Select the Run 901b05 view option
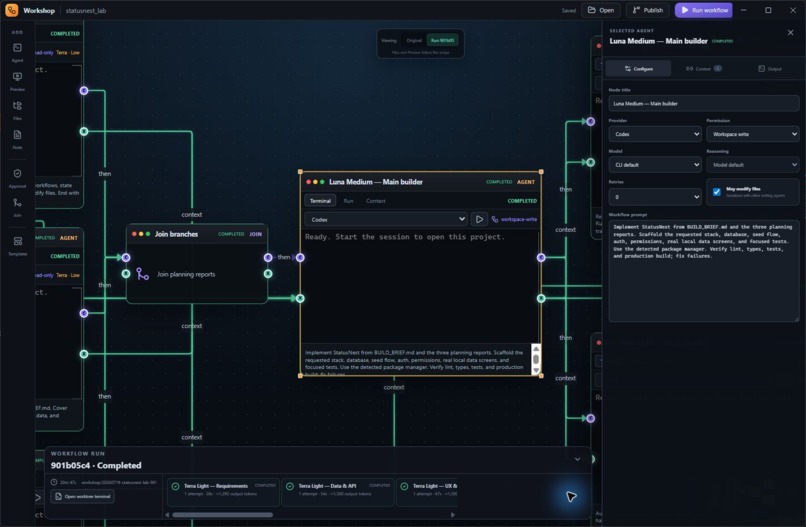Screen dimensions: 806x527 [443, 40]
